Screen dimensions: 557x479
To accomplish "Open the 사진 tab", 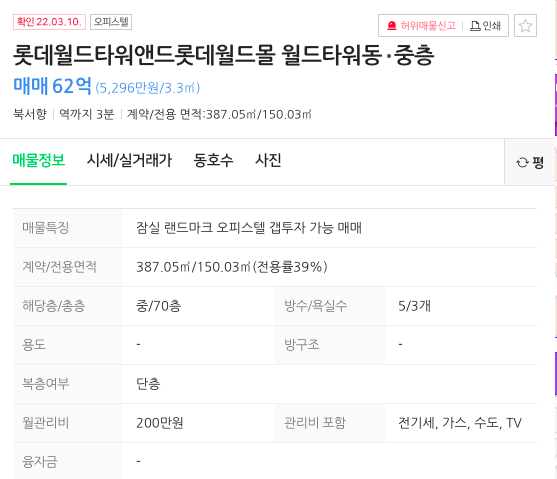I will click(x=268, y=160).
